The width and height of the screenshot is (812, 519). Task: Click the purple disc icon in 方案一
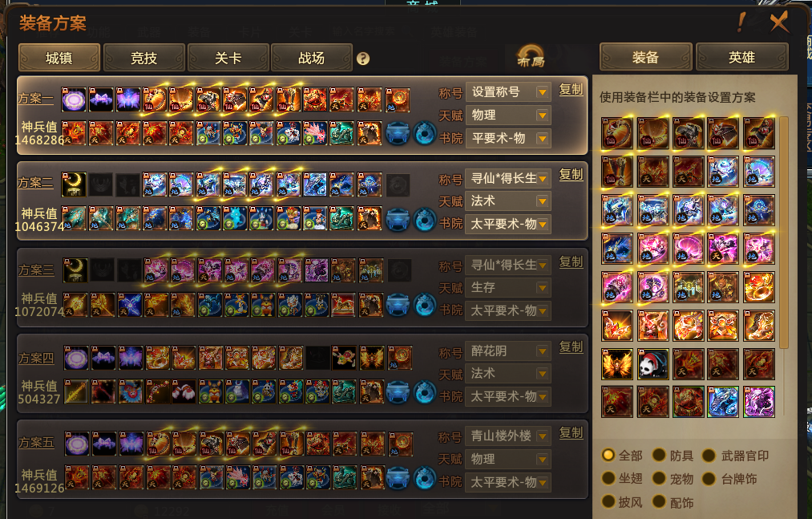pyautogui.click(x=74, y=99)
